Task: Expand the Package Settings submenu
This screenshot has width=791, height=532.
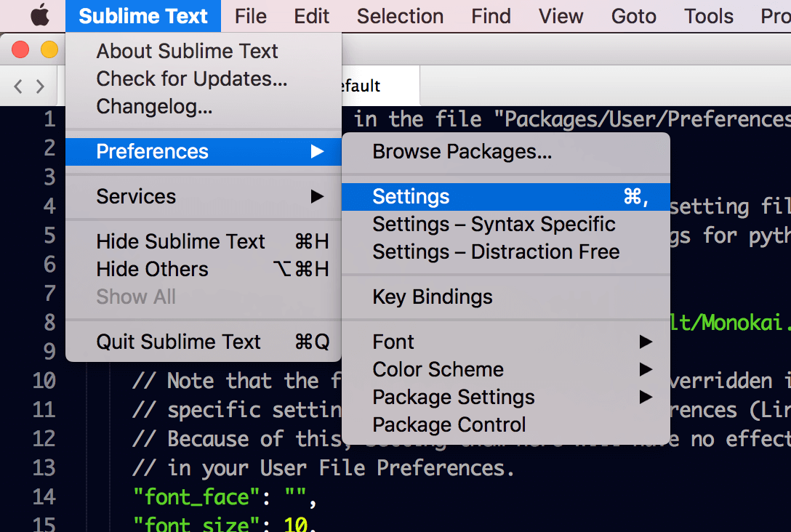Action: [x=505, y=398]
